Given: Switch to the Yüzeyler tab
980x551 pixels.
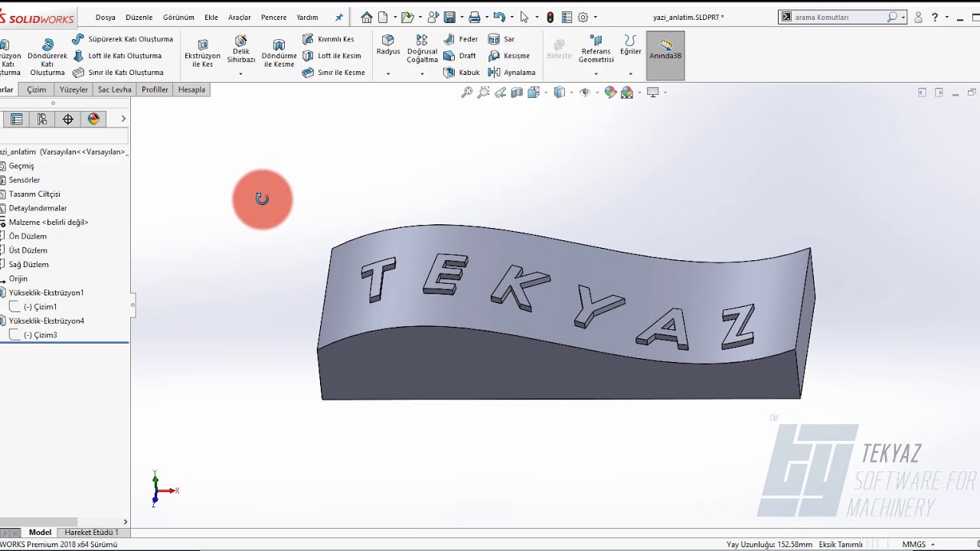Looking at the screenshot, I should click(x=73, y=90).
